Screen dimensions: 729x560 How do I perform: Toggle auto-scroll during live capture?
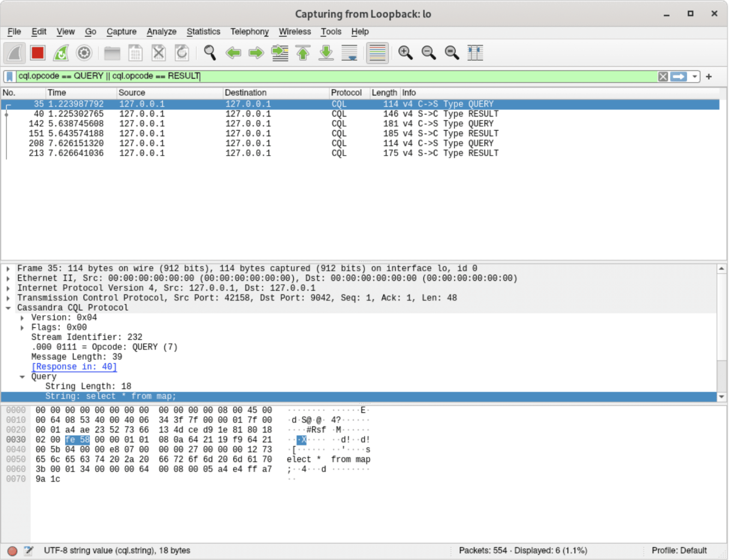pyautogui.click(x=349, y=53)
